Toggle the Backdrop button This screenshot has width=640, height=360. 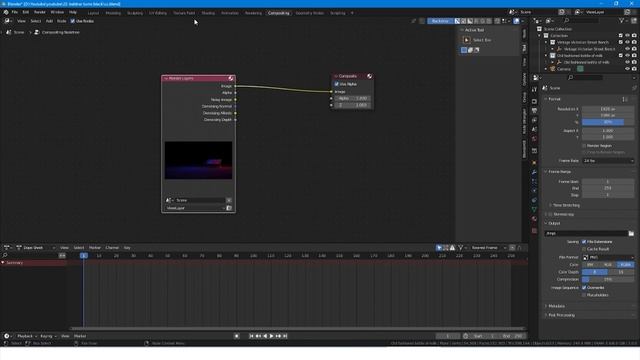(440, 21)
